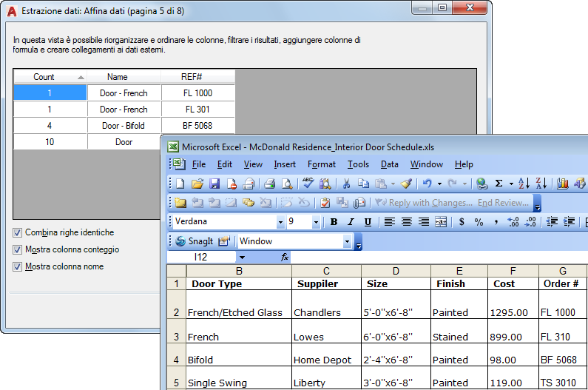588x390 pixels.
Task: Click the Undo arrow icon
Action: pos(427,184)
